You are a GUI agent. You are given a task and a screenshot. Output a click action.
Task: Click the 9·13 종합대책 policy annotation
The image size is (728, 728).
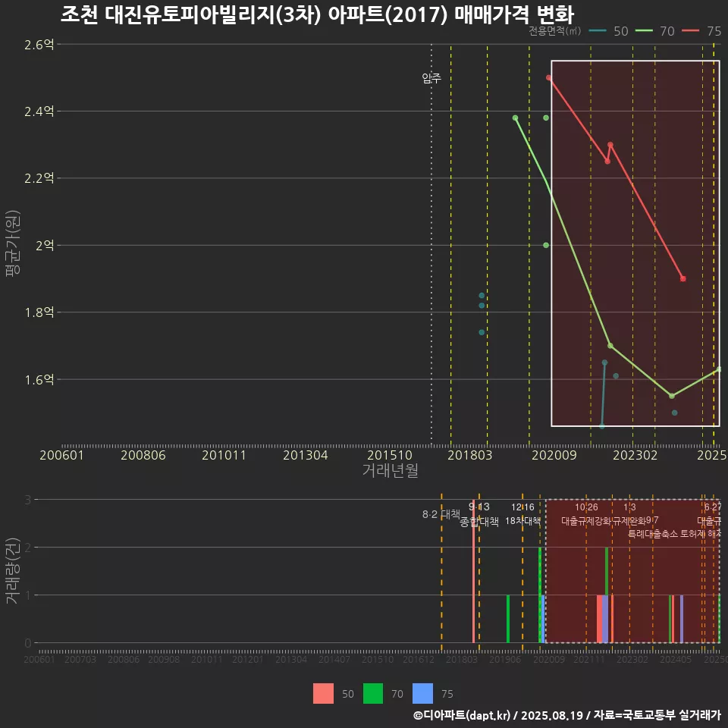click(x=479, y=514)
